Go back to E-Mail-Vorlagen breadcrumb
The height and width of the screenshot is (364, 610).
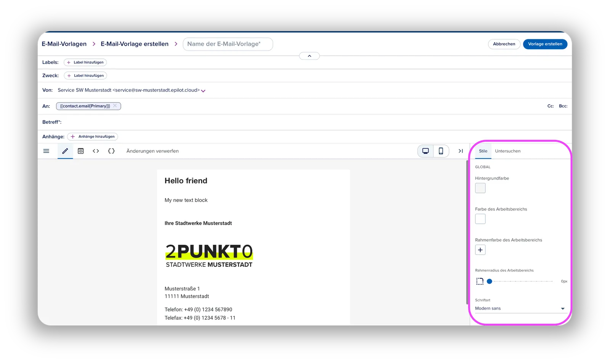[64, 44]
